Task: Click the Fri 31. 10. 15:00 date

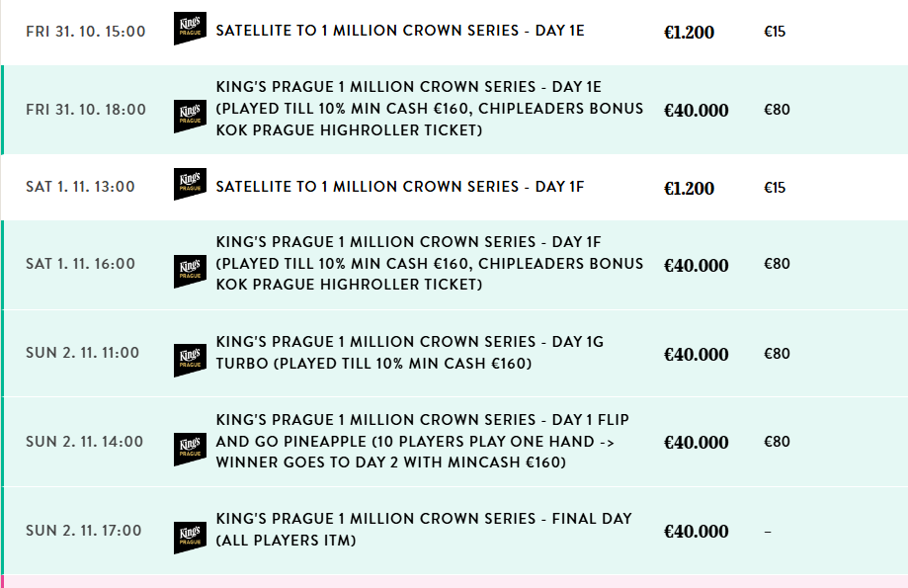Action: [86, 32]
